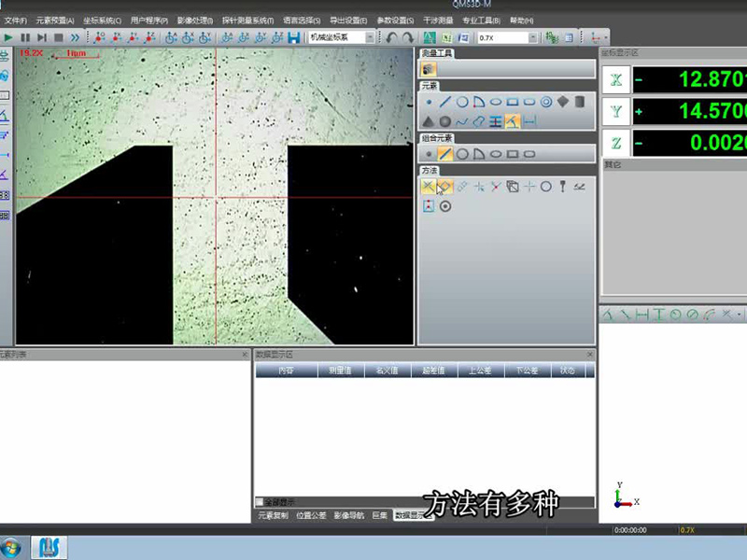
Task: Select the closed contour element tool
Action: [x=478, y=121]
